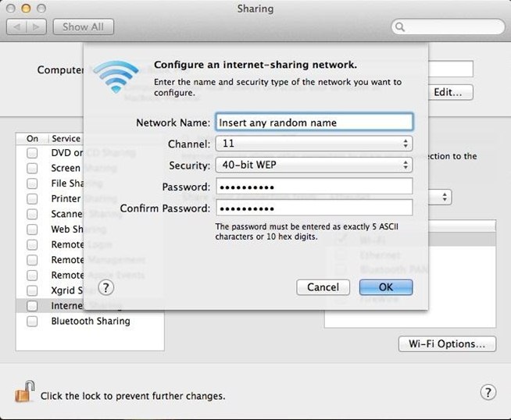Cancel the network configuration dialog
This screenshot has width=511, height=420.
323,287
